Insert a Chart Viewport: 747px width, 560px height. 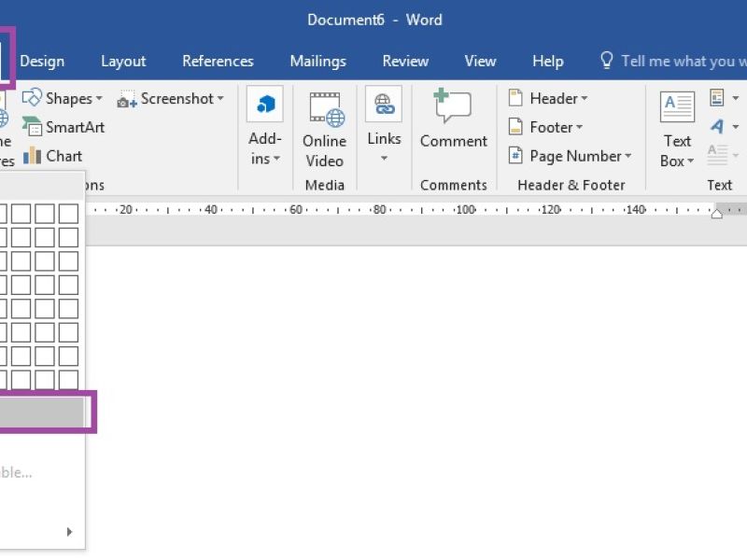(x=53, y=156)
